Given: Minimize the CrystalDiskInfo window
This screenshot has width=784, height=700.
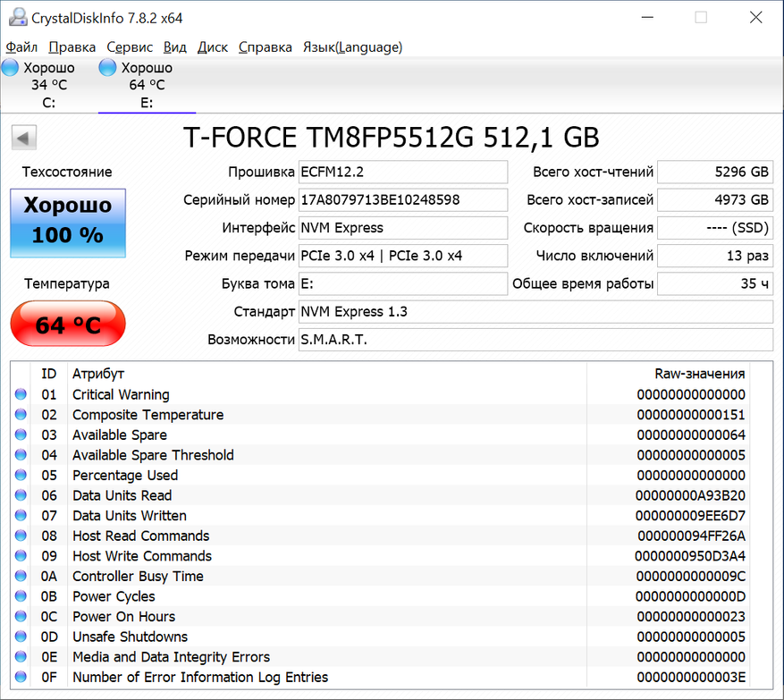Looking at the screenshot, I should [647, 18].
